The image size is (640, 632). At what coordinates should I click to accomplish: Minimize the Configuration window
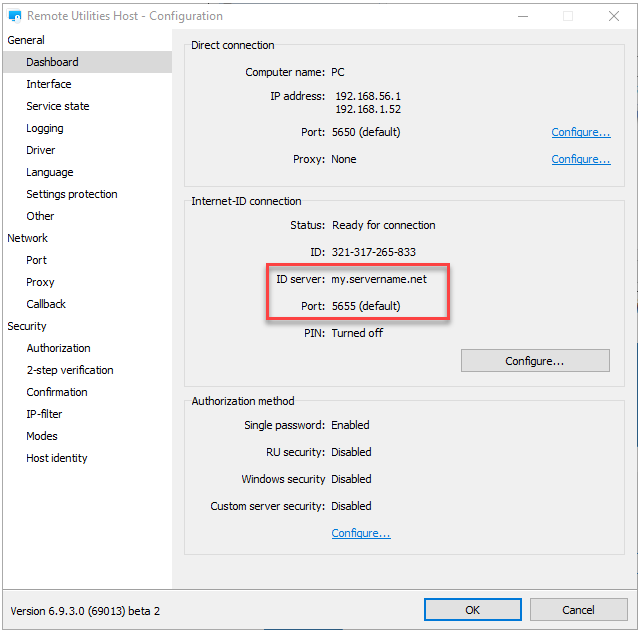coord(523,16)
